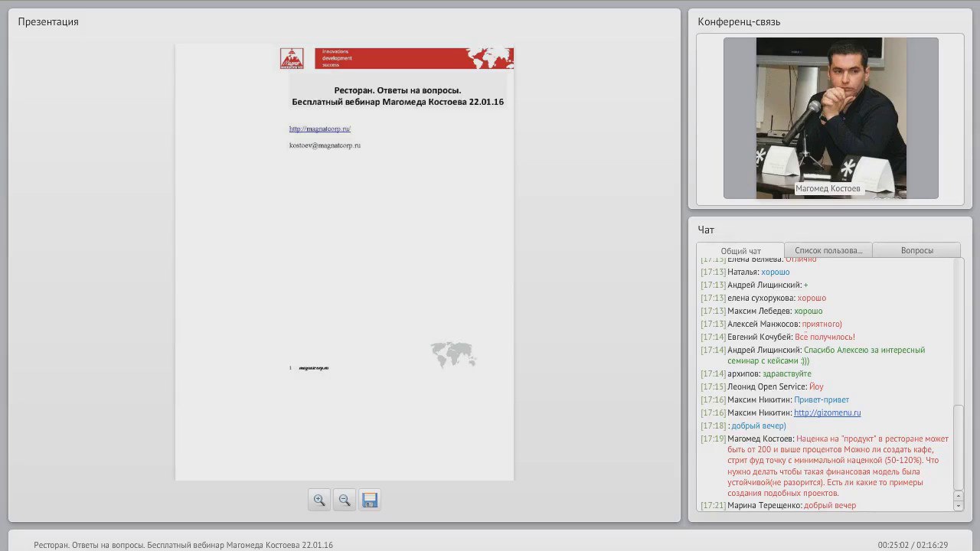The height and width of the screenshot is (551, 980).
Task: Open the Вопросы tab
Action: (916, 250)
